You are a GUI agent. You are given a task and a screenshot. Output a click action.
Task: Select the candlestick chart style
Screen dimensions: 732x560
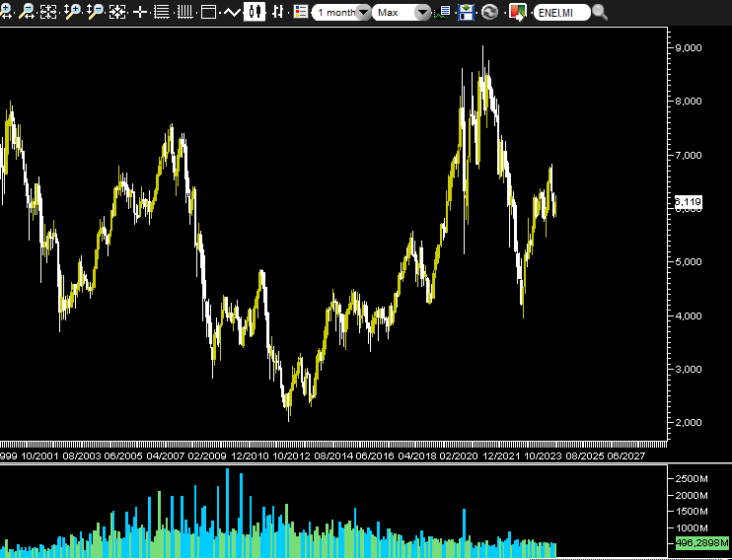pos(255,12)
